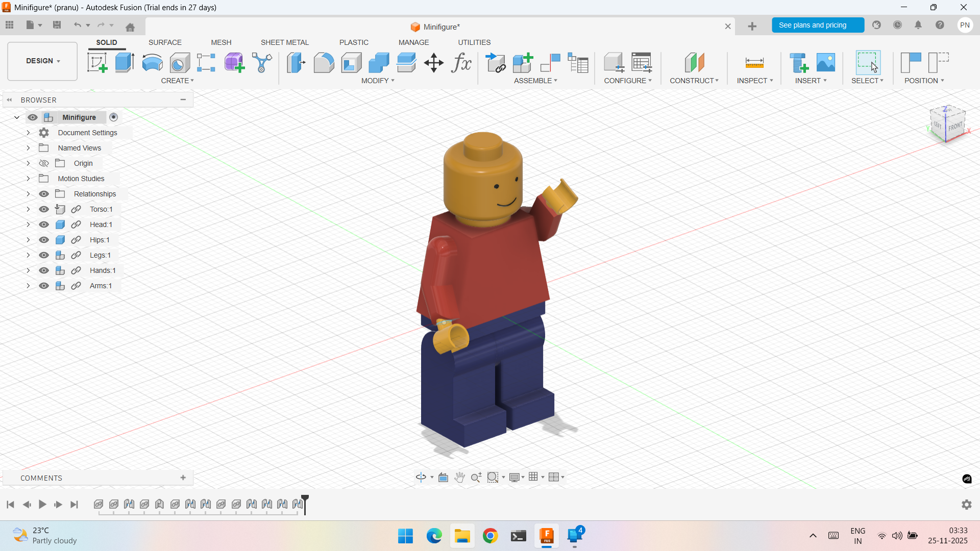This screenshot has height=551, width=980.
Task: Open the DESIGN workspace dropdown
Action: [43, 61]
